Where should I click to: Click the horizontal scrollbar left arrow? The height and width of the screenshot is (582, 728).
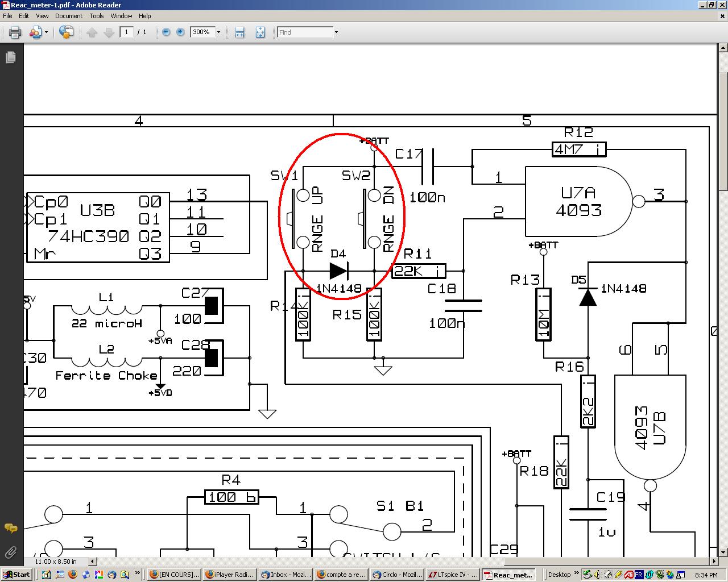pyautogui.click(x=93, y=562)
